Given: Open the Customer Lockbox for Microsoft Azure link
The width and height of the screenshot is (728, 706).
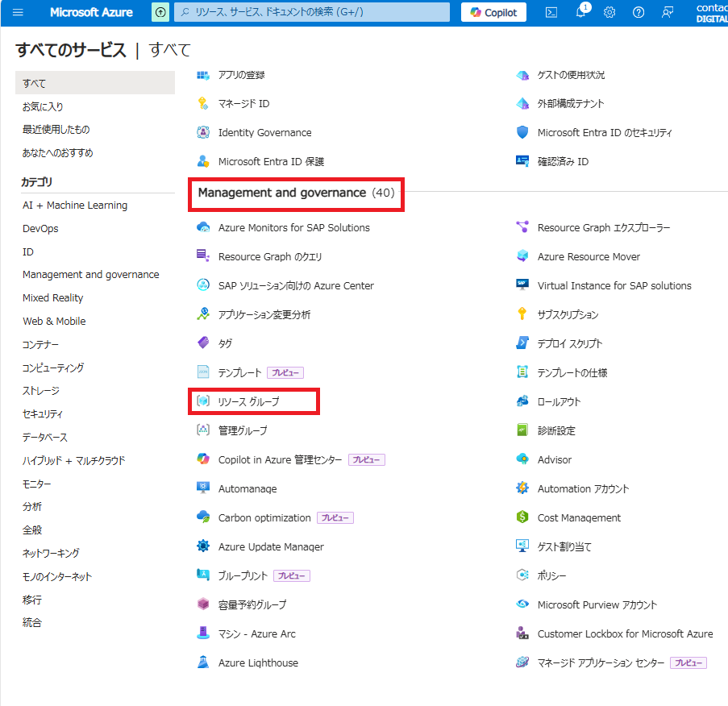Looking at the screenshot, I should tap(625, 633).
